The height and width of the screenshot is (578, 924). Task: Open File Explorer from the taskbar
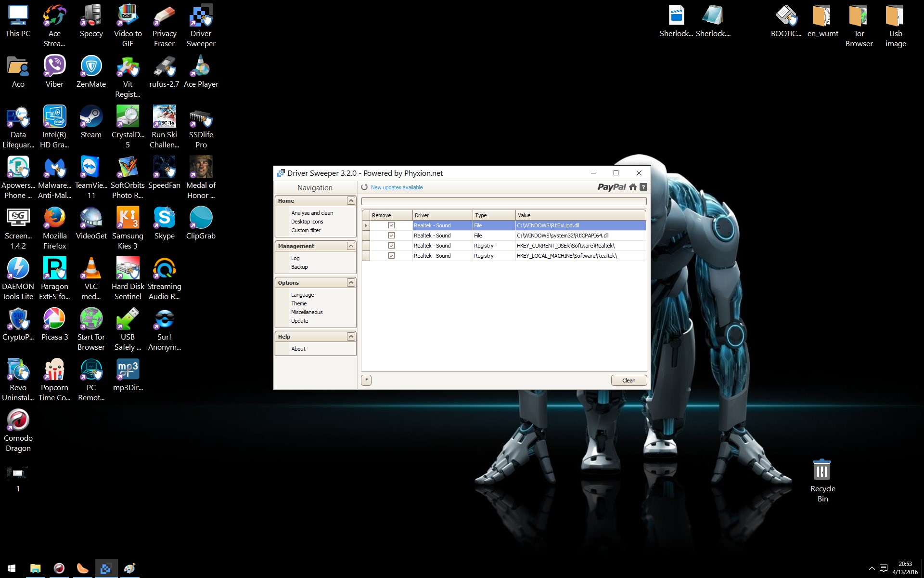coord(35,568)
